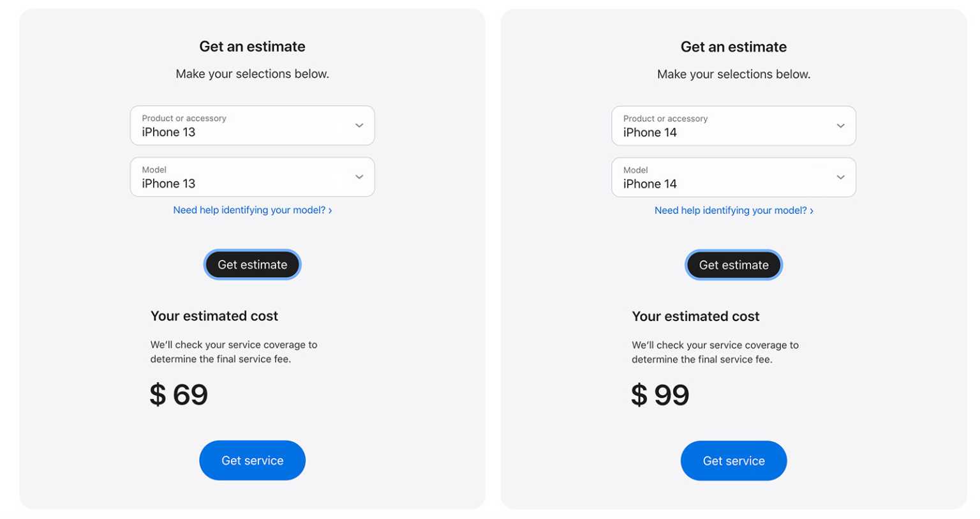
Task: Click Get service under the $99 estimate
Action: [x=734, y=461]
